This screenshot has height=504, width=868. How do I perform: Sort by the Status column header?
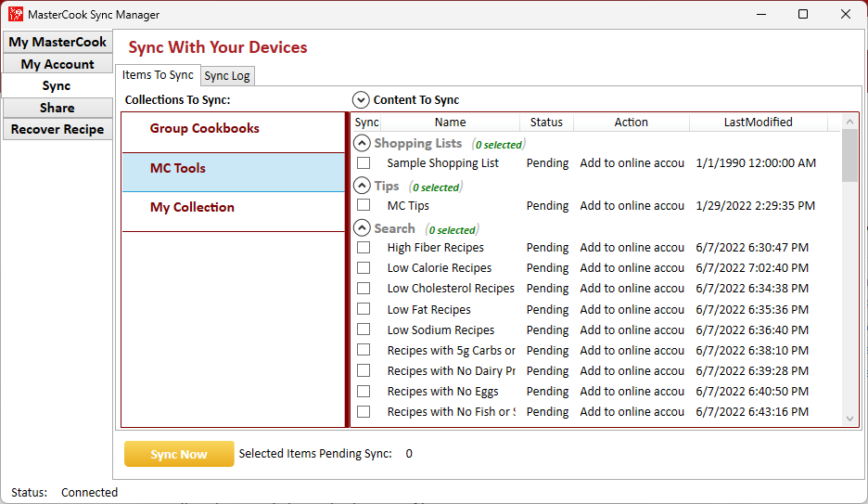tap(546, 123)
